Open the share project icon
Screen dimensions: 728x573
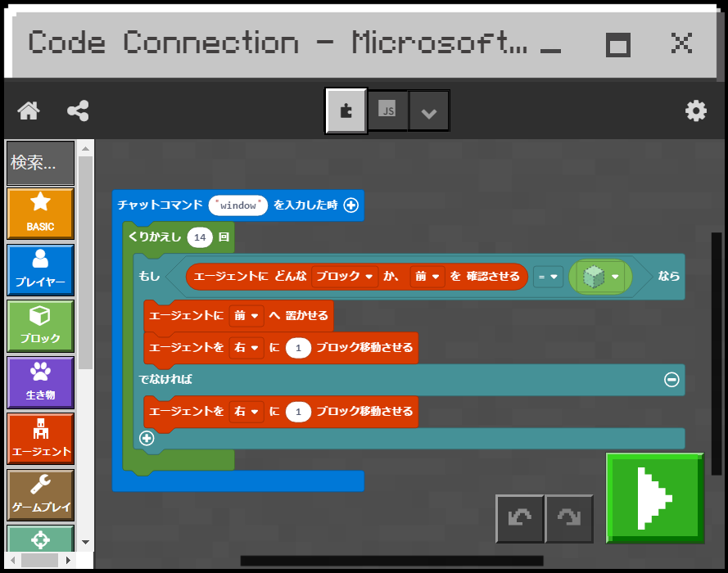(78, 111)
